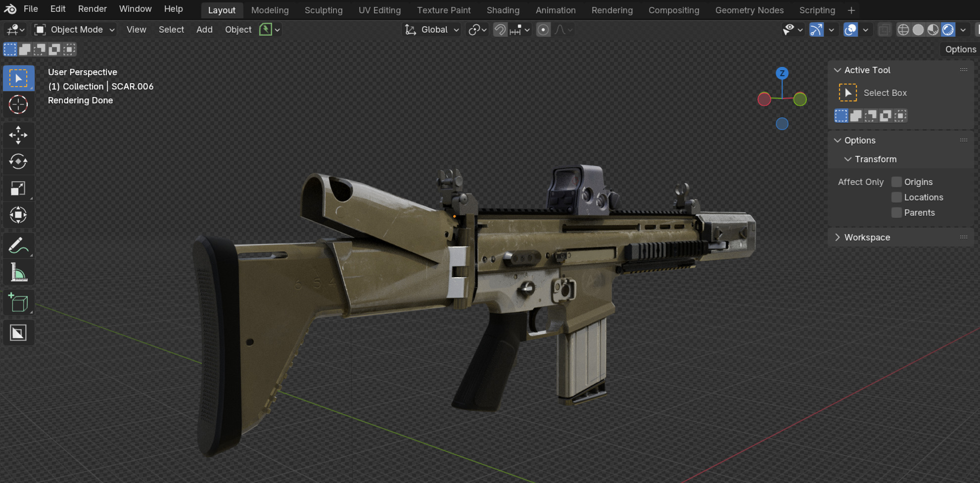
Task: Open the Add menu in viewport header
Action: [x=204, y=30]
